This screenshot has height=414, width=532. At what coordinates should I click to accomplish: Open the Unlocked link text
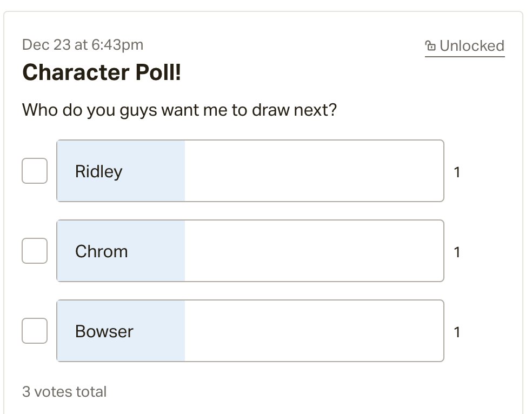471,46
